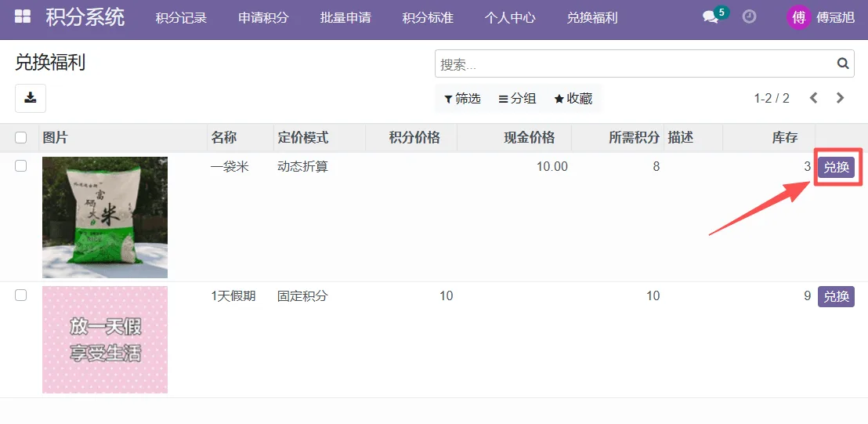Click 兑换 button for 1天假期
The width and height of the screenshot is (868, 424).
point(836,297)
